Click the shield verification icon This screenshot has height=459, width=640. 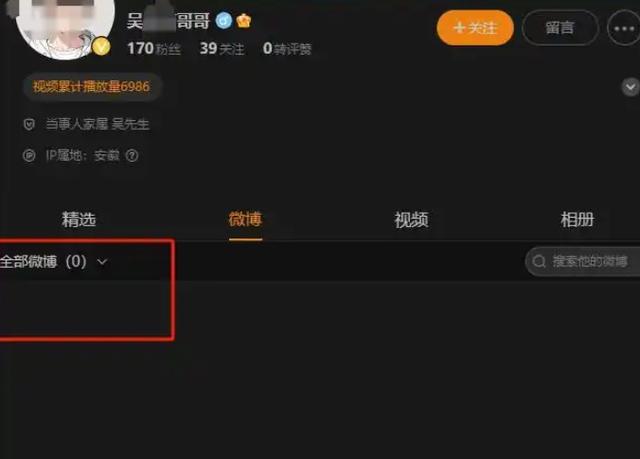coord(29,124)
